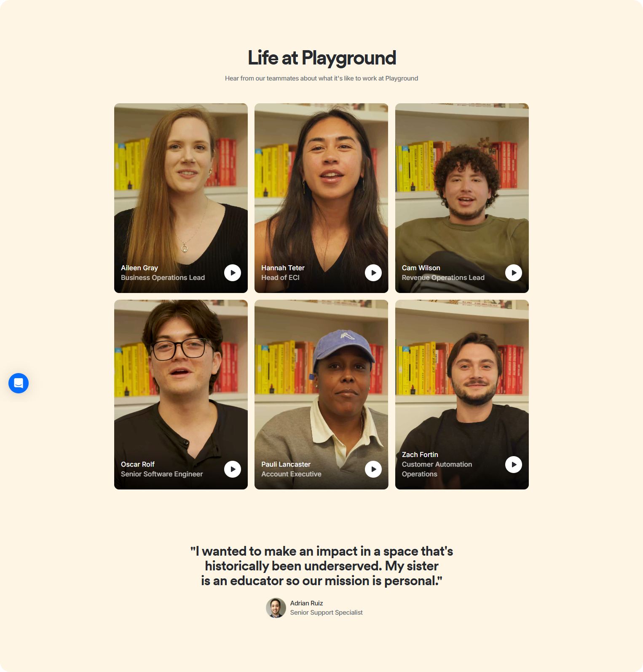The height and width of the screenshot is (672, 643).
Task: Select the 'Aileen Gray' name text
Action: coord(139,268)
